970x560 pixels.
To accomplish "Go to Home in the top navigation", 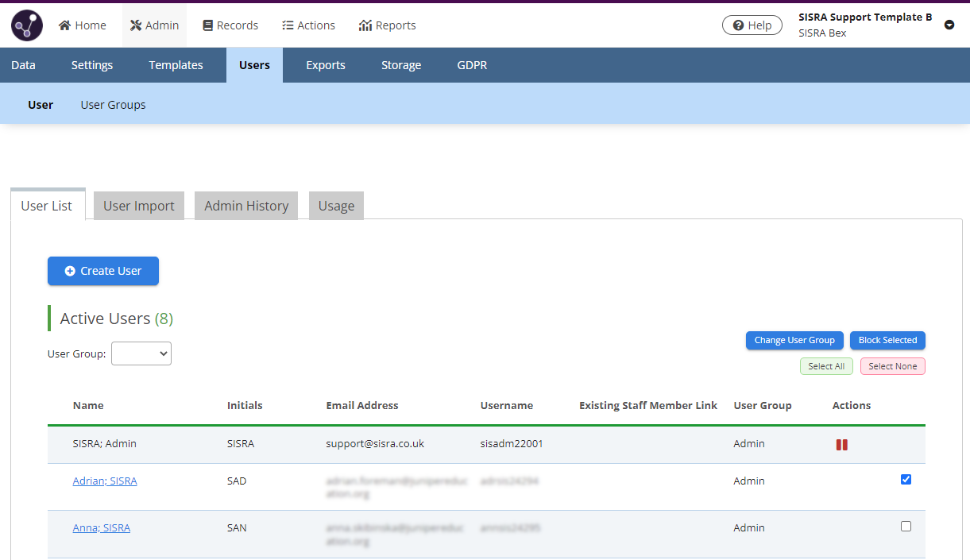I will tap(83, 25).
